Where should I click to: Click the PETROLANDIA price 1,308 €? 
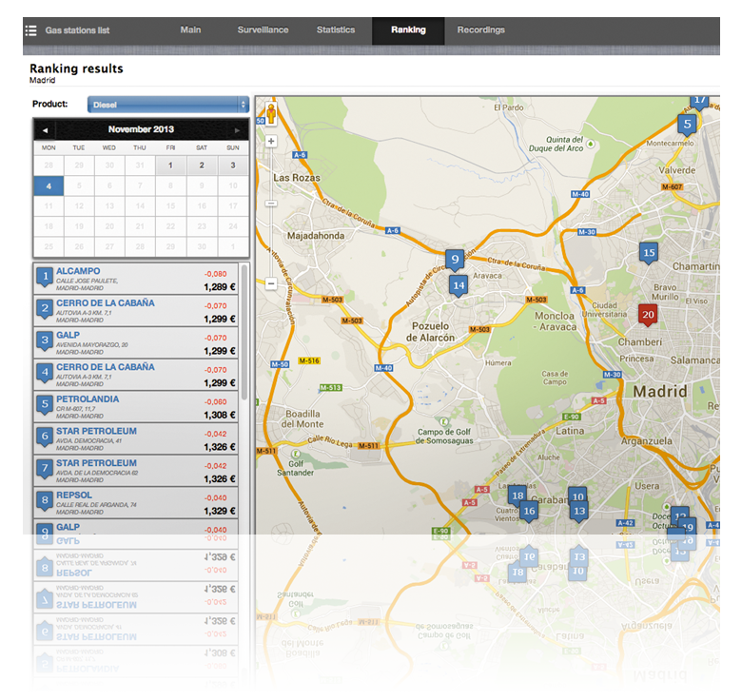click(220, 416)
